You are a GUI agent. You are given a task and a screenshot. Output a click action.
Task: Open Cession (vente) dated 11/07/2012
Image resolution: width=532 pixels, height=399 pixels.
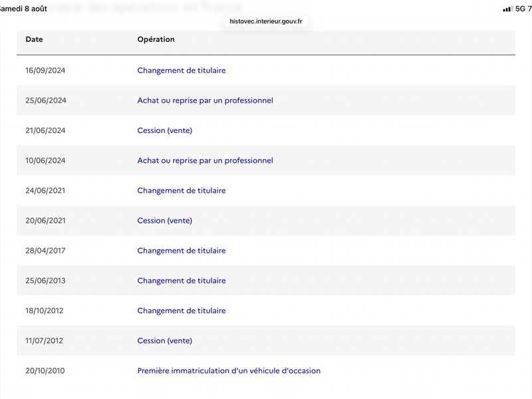point(164,340)
